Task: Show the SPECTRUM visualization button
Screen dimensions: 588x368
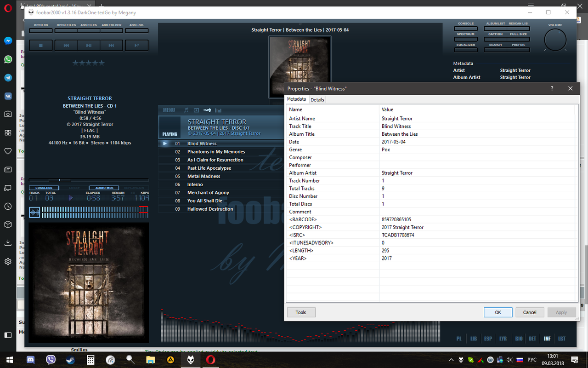Action: pyautogui.click(x=466, y=40)
